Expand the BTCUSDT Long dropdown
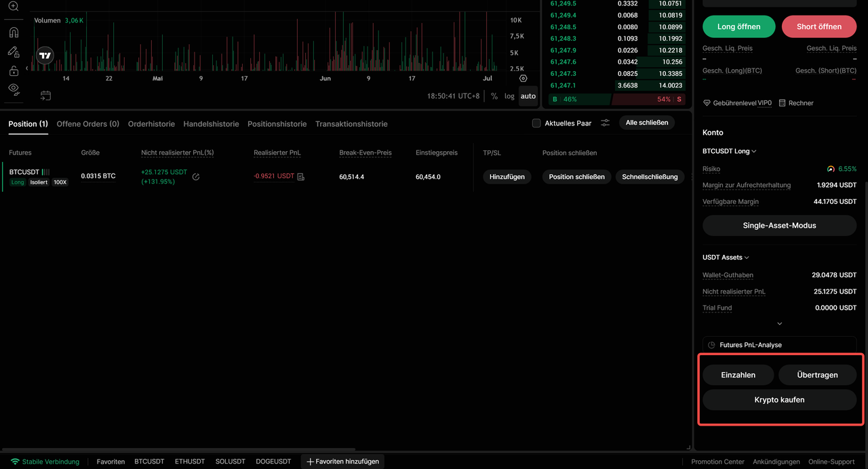Image resolution: width=868 pixels, height=469 pixels. point(730,151)
